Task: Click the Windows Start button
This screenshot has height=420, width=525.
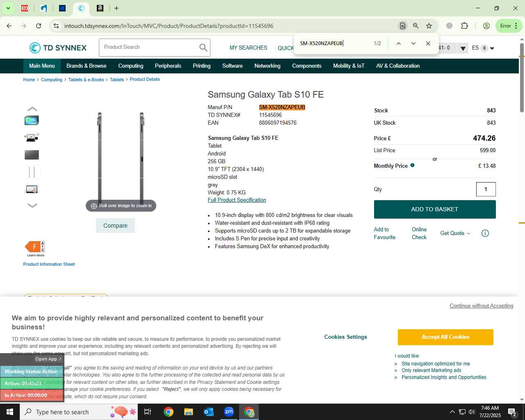Action: coord(10,412)
